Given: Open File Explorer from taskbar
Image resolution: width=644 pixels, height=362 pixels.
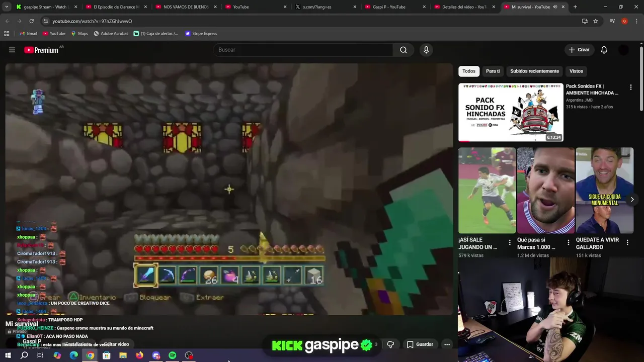Looking at the screenshot, I should point(123,355).
